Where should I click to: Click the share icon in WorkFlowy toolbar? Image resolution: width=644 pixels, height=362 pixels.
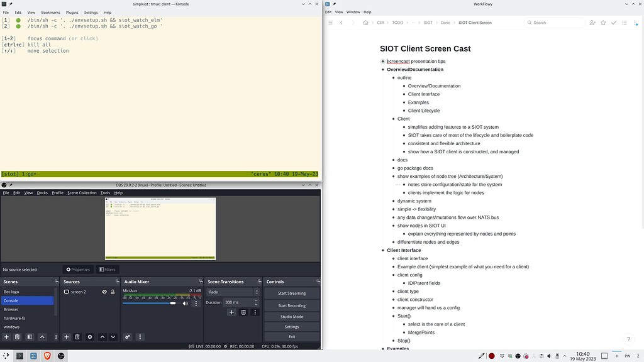pyautogui.click(x=591, y=22)
